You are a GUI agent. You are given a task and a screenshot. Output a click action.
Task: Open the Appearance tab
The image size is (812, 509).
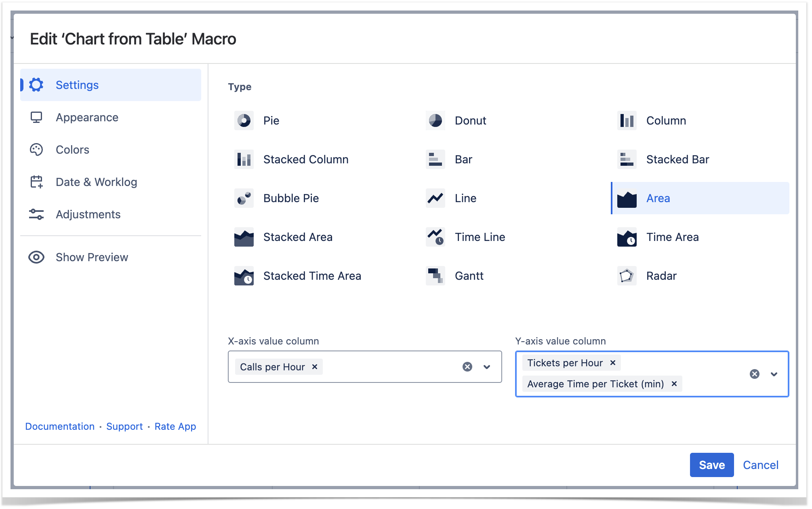coord(87,117)
